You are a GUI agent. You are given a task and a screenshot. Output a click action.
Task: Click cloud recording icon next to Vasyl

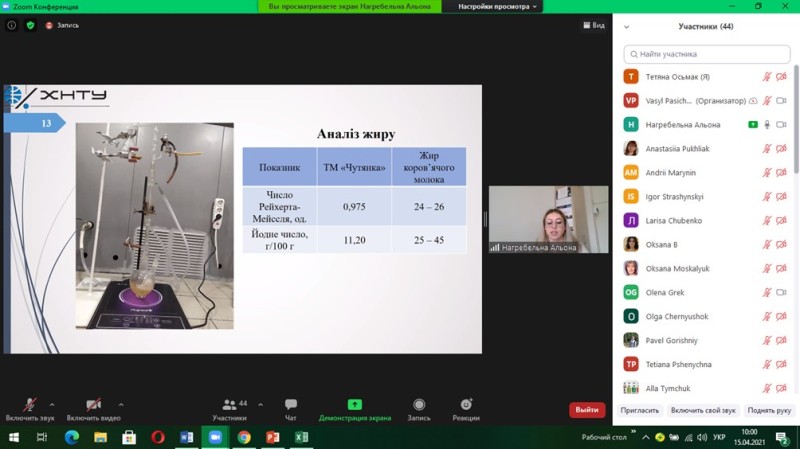pyautogui.click(x=753, y=101)
